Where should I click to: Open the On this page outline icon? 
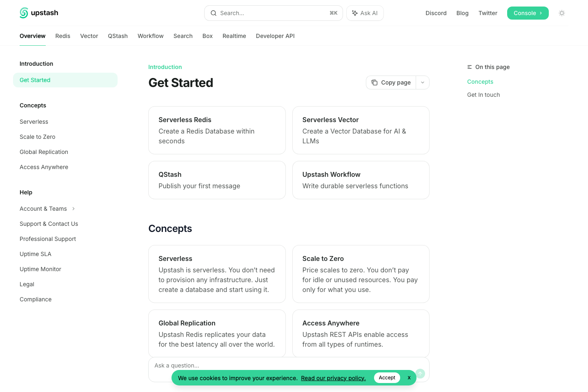coord(469,67)
